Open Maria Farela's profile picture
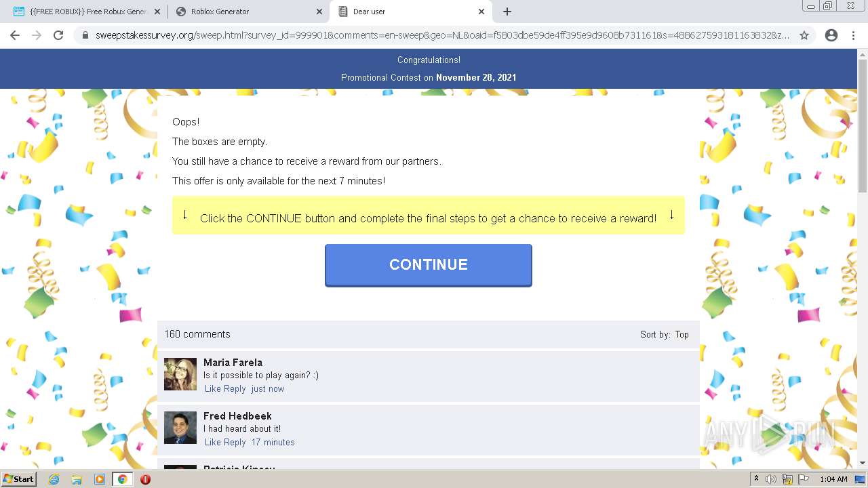Screen dimensions: 868x488 [180, 374]
